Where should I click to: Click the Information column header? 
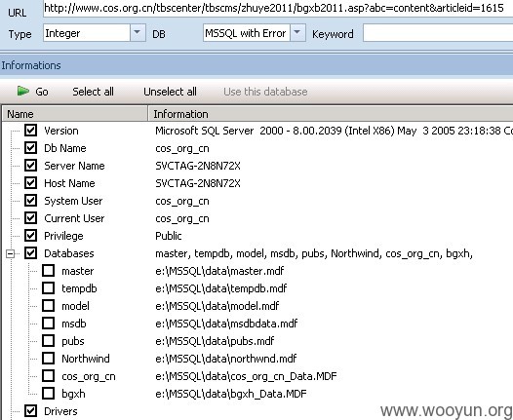pos(331,114)
